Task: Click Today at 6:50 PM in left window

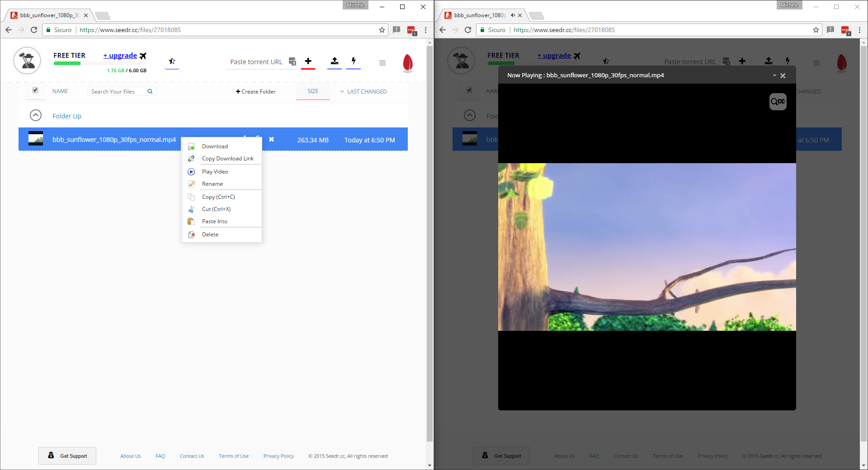Action: click(x=370, y=140)
